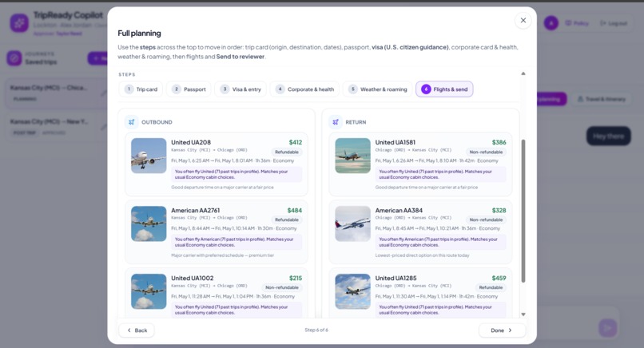Select United UA1002 airplane thumbnail

(149, 291)
